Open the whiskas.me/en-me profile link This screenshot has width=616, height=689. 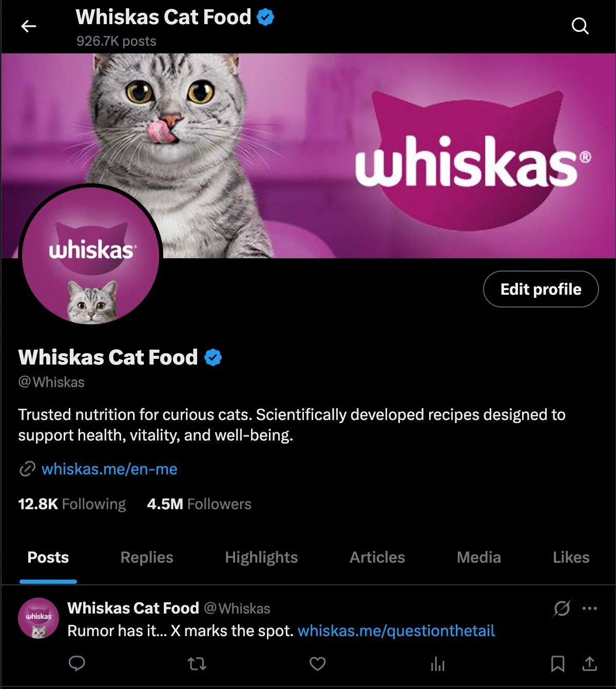pos(109,469)
